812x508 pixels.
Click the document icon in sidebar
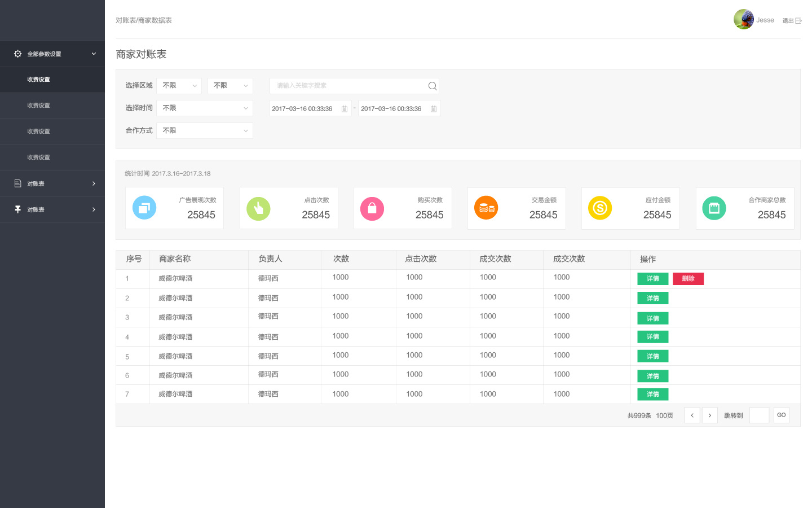click(x=17, y=183)
